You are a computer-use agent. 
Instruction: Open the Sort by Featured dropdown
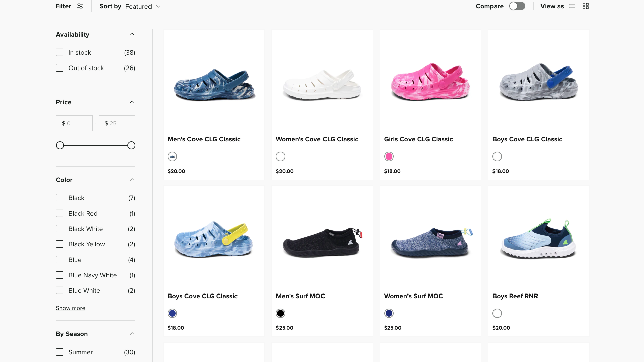coord(142,6)
